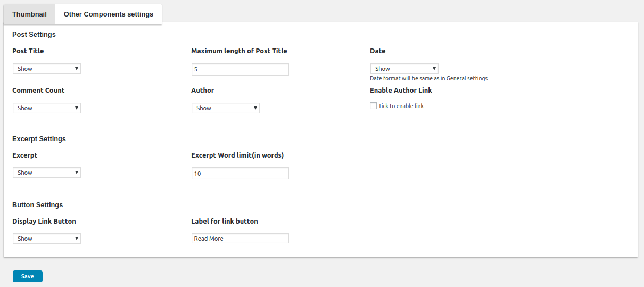Open the Post Title dropdown
The width and height of the screenshot is (644, 287).
(47, 69)
